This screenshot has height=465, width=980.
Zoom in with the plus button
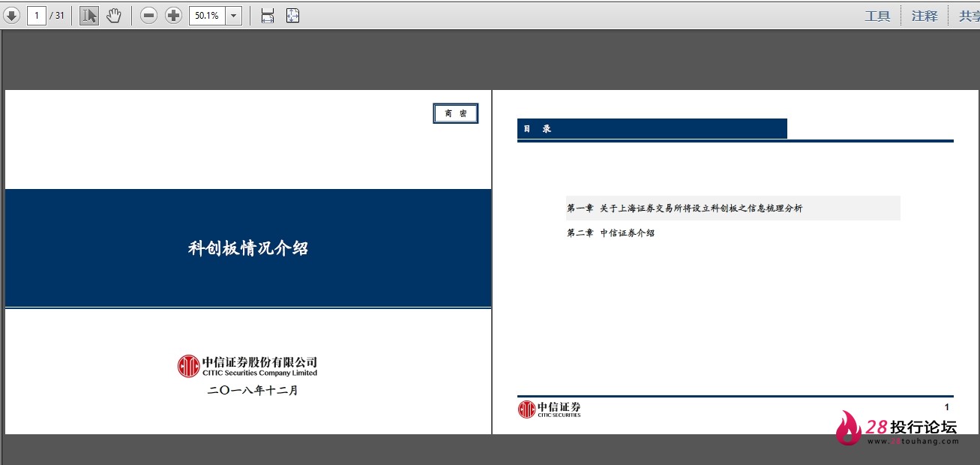tap(173, 15)
